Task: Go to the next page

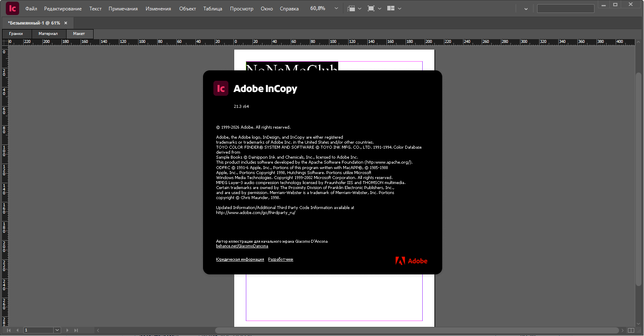Action: click(x=67, y=330)
